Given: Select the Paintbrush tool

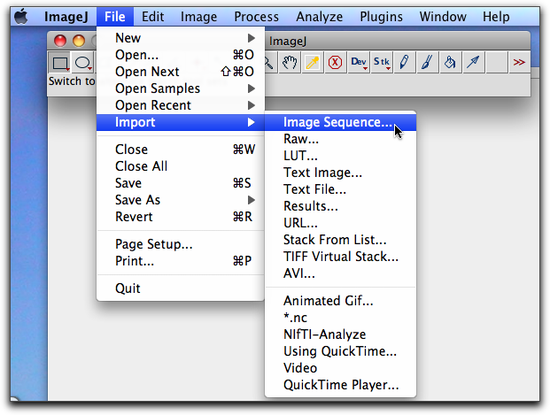Looking at the screenshot, I should point(427,62).
